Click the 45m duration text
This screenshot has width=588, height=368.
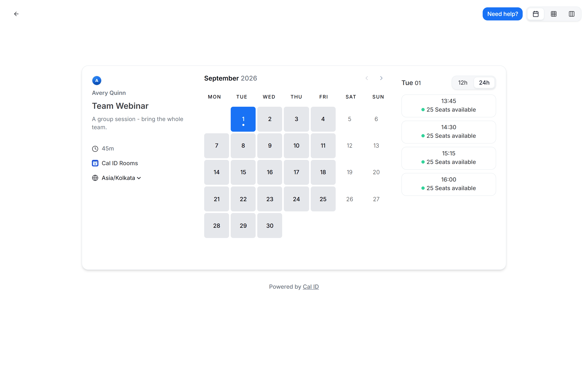coord(108,148)
